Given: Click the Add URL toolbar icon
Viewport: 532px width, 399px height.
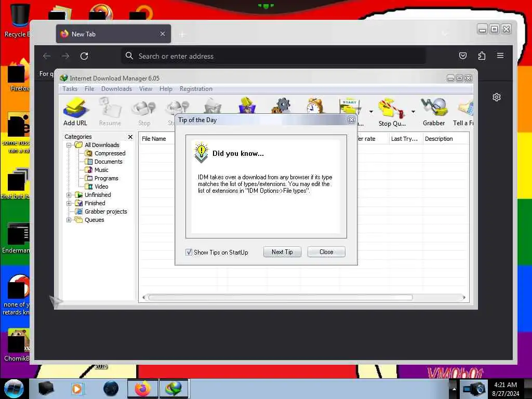Looking at the screenshot, I should click(75, 112).
